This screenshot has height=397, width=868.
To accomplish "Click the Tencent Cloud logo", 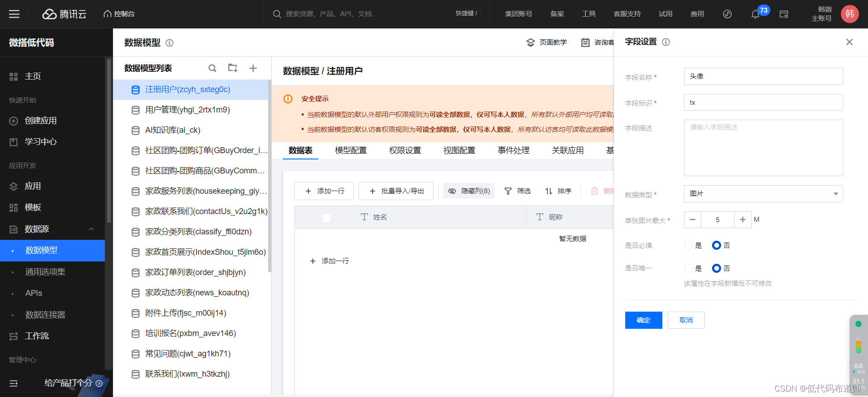I will coord(64,14).
